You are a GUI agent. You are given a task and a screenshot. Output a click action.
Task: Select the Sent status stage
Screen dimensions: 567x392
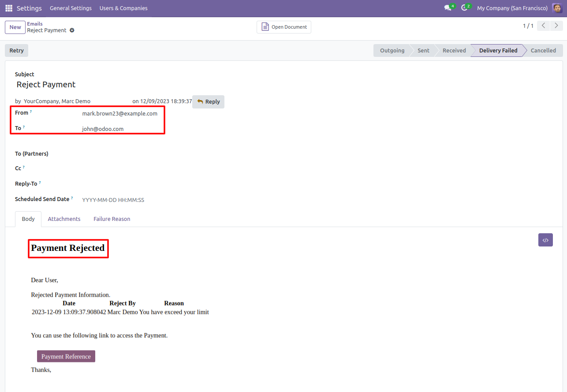coord(423,51)
